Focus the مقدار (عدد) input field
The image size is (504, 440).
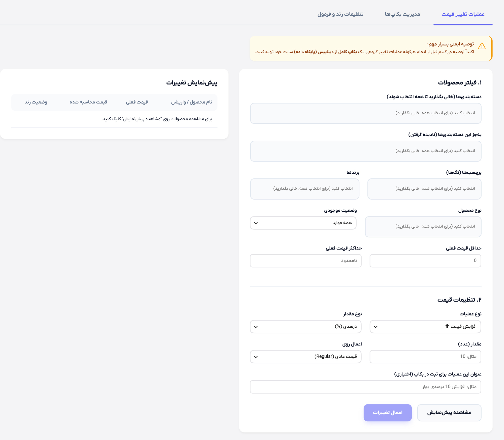(425, 357)
